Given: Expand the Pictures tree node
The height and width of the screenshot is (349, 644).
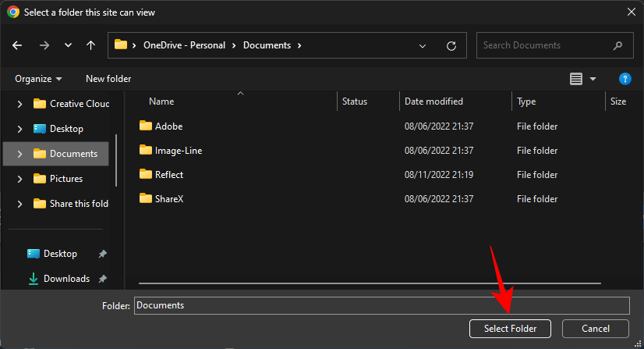Looking at the screenshot, I should 19,179.
